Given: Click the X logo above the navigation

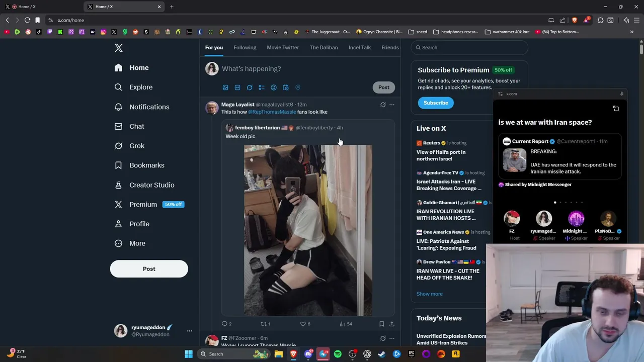Looking at the screenshot, I should (119, 48).
